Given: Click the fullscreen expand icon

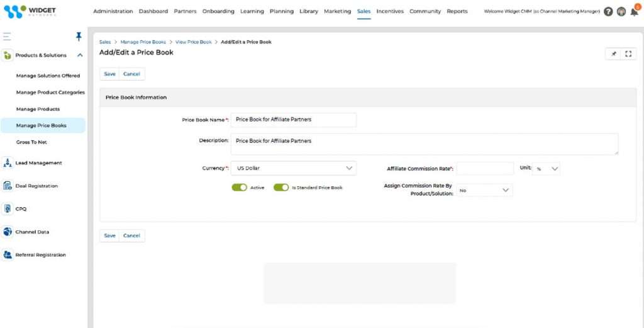Looking at the screenshot, I should click(628, 54).
